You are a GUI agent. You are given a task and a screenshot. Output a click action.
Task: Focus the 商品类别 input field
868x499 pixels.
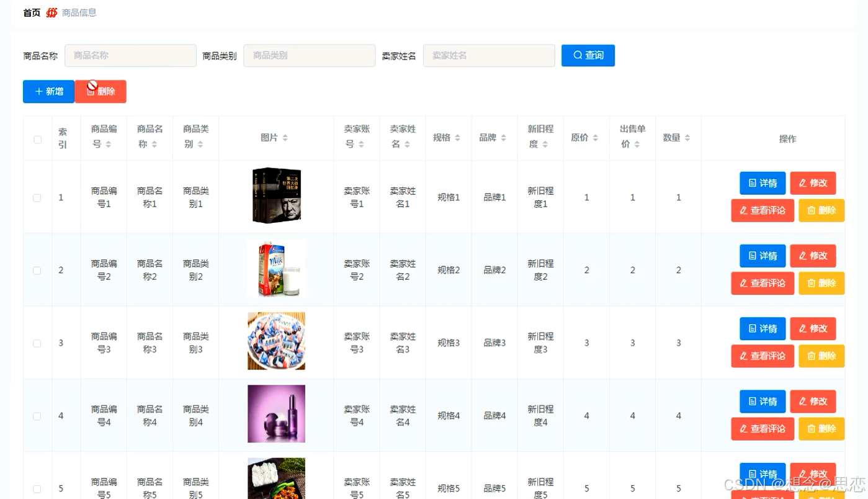pyautogui.click(x=310, y=55)
